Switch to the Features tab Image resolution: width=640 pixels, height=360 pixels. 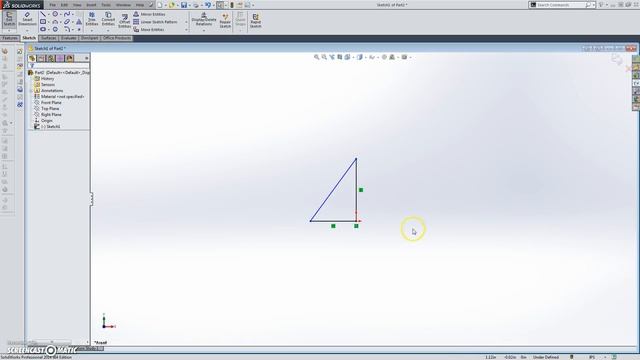(10, 38)
